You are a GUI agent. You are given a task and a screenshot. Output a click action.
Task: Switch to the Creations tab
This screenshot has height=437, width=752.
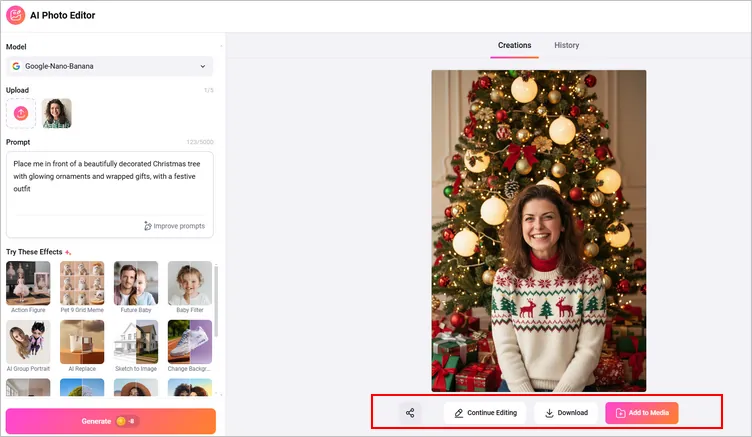[514, 45]
